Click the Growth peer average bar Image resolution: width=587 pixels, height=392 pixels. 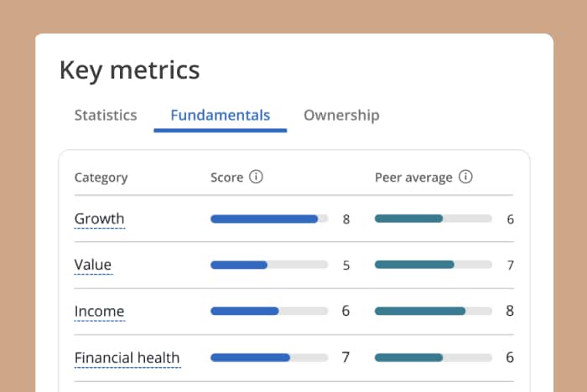433,219
